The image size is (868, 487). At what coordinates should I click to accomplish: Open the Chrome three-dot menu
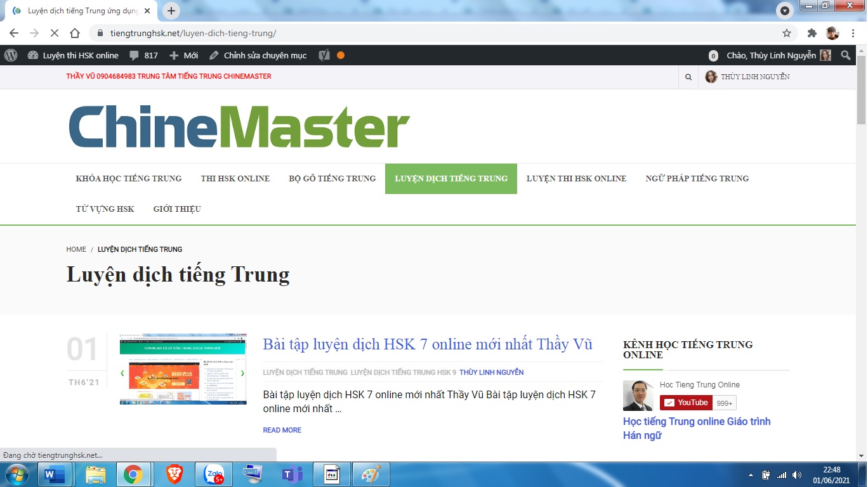853,33
